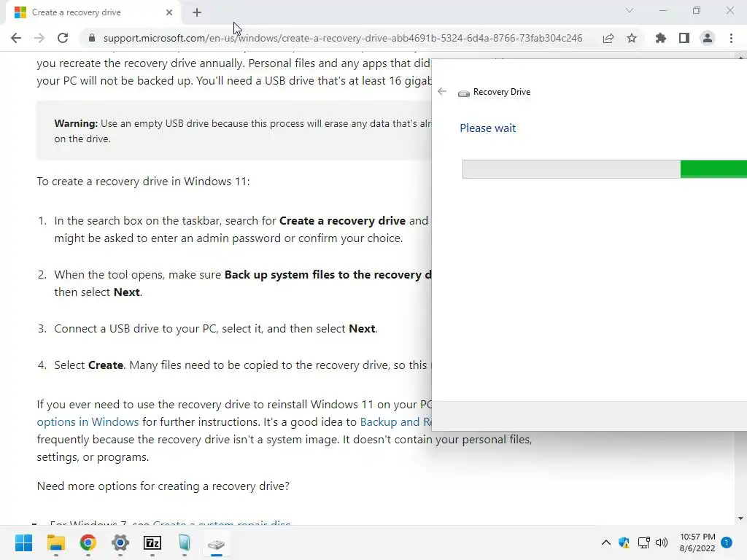Open volume speaker tray icon
747x560 pixels.
[x=662, y=542]
